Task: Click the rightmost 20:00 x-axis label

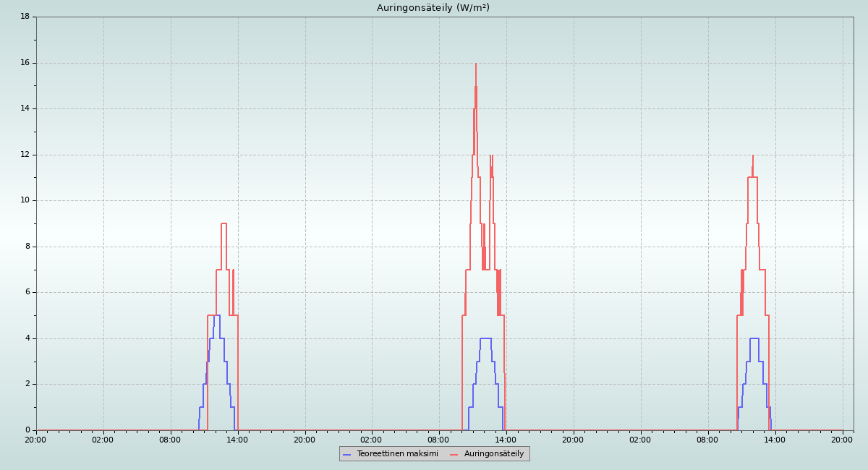Action: pos(842,440)
